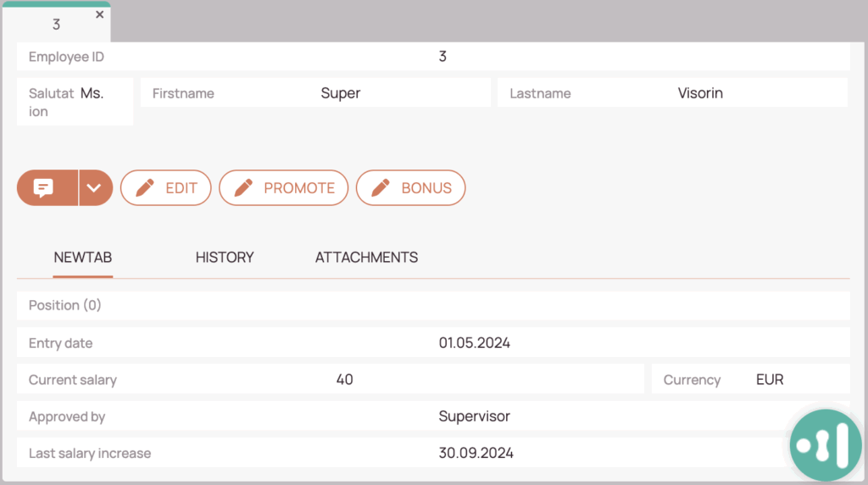Open the HISTORY tab
Screen dimensions: 868x485
pyautogui.click(x=225, y=258)
